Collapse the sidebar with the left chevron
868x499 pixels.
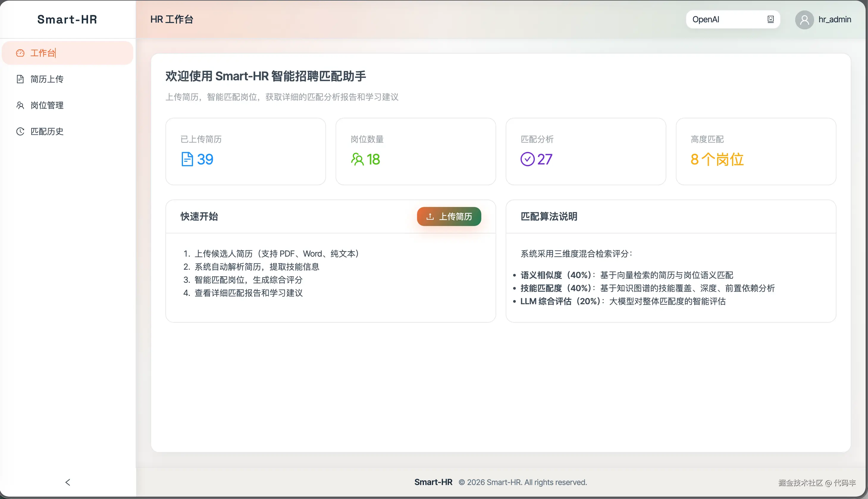tap(68, 482)
